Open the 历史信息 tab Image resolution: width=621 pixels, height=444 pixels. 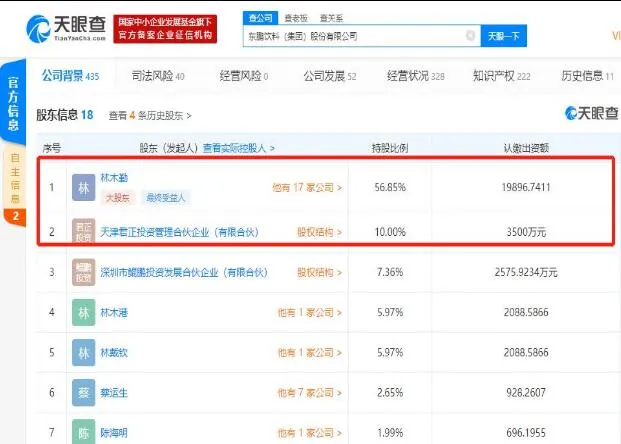pos(587,76)
